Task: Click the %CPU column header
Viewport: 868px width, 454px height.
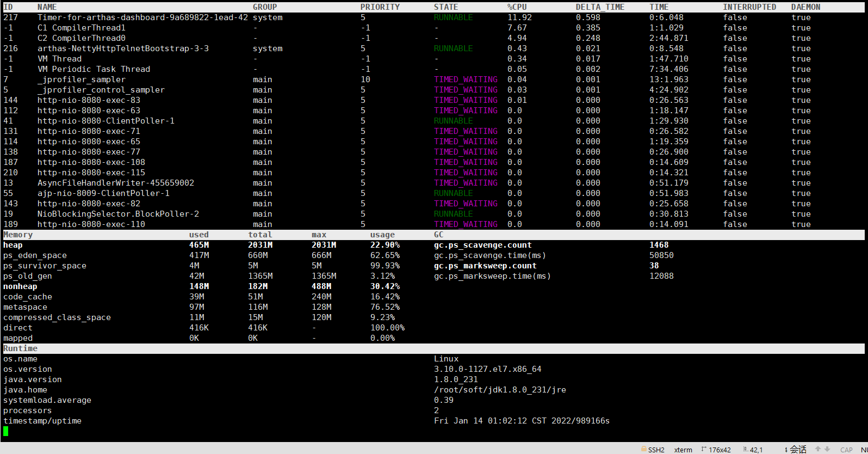Action: click(517, 7)
